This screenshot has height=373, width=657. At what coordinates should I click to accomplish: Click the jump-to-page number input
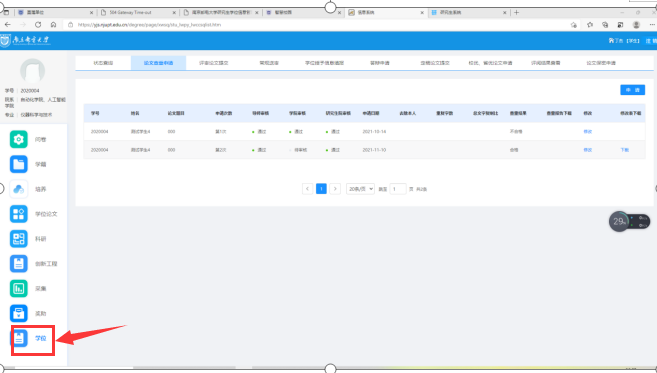[x=398, y=189]
